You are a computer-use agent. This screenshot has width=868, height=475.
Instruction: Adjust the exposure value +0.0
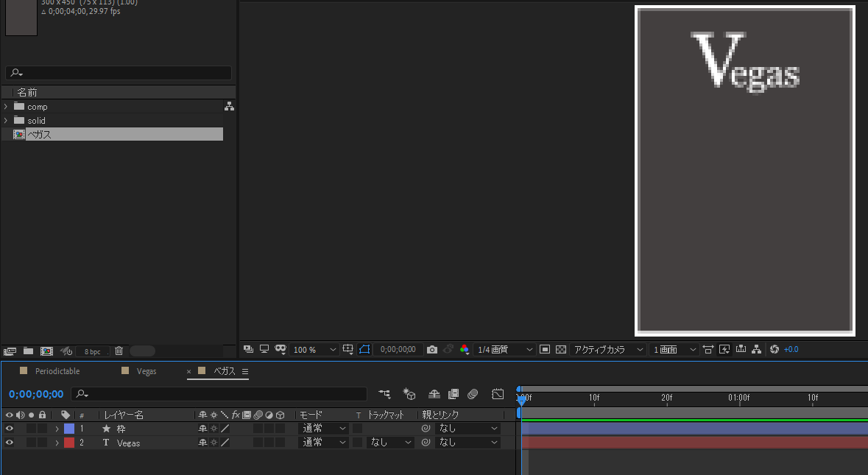click(x=791, y=349)
